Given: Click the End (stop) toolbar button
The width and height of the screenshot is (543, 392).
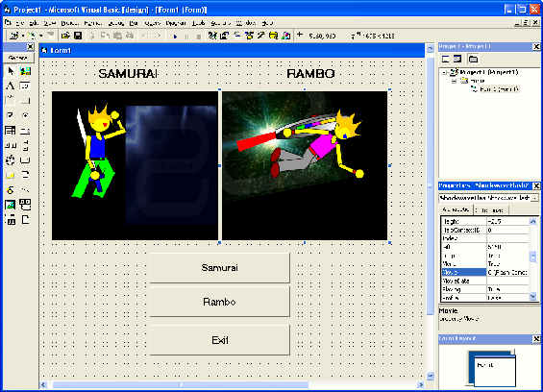Looking at the screenshot, I should point(199,36).
